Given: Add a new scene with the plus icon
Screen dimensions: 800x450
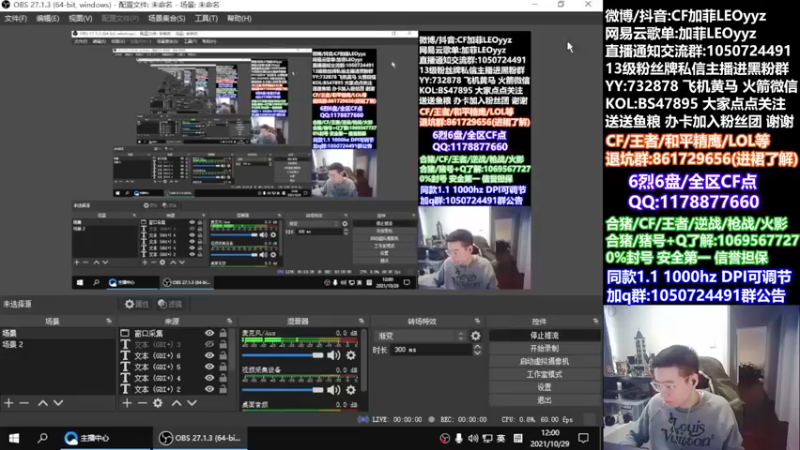Looking at the screenshot, I should (x=9, y=403).
